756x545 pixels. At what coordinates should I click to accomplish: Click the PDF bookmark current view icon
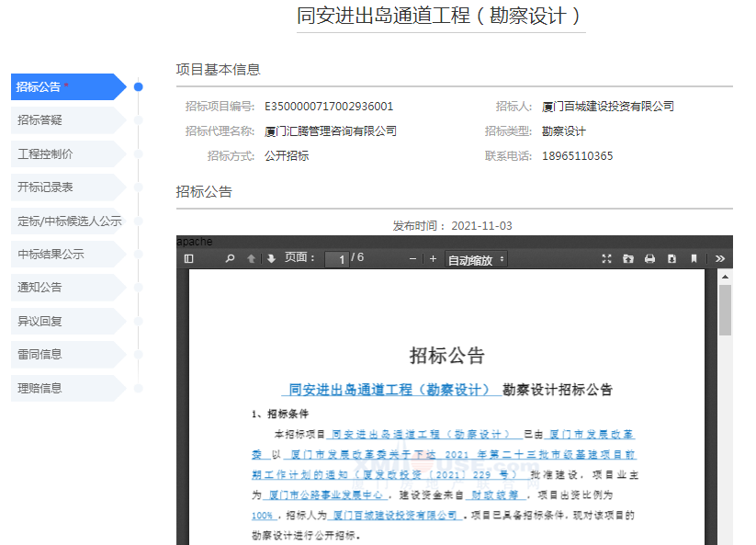point(694,259)
